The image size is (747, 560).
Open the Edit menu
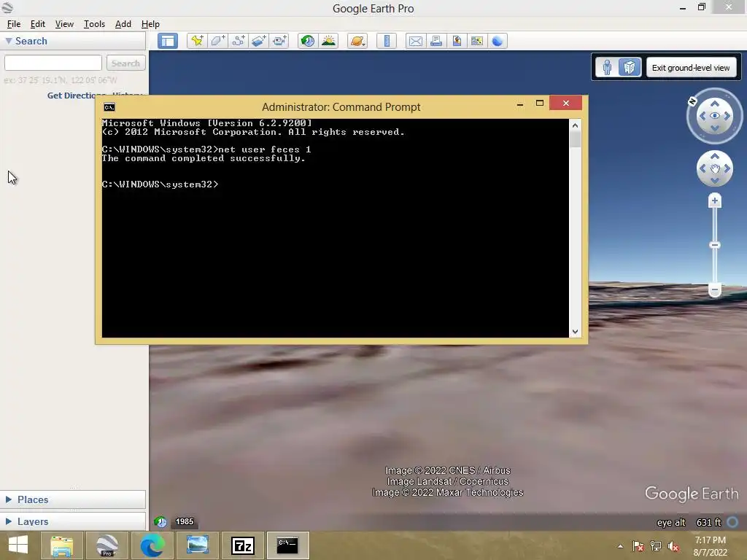[x=38, y=24]
